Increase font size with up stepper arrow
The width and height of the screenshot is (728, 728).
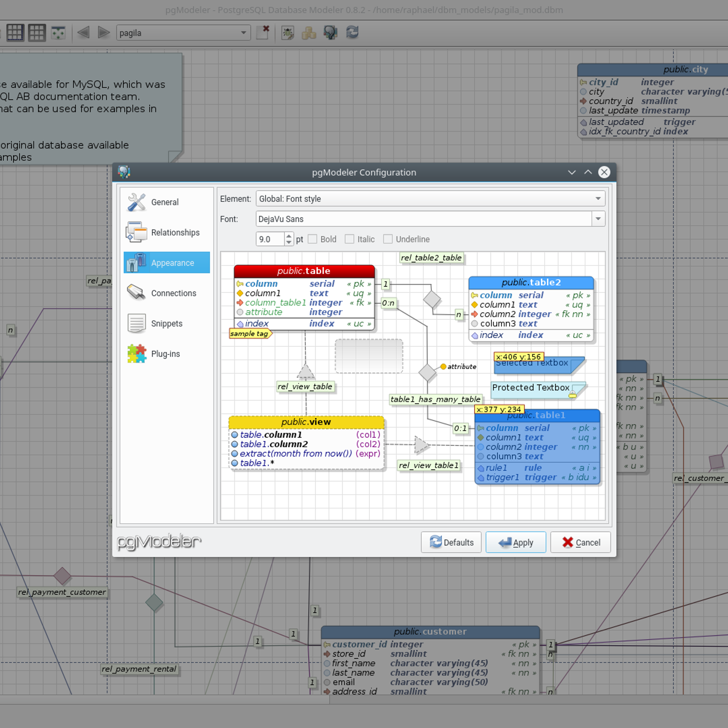point(289,235)
